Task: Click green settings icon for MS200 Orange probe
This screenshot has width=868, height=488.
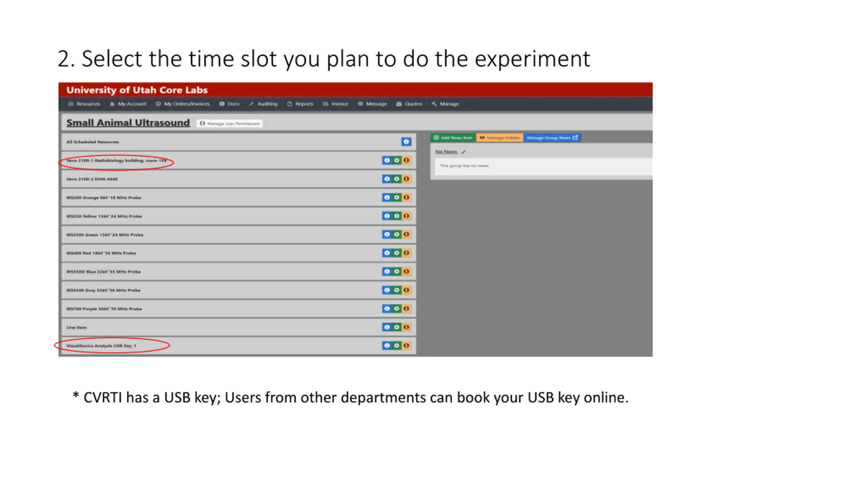Action: [x=396, y=197]
